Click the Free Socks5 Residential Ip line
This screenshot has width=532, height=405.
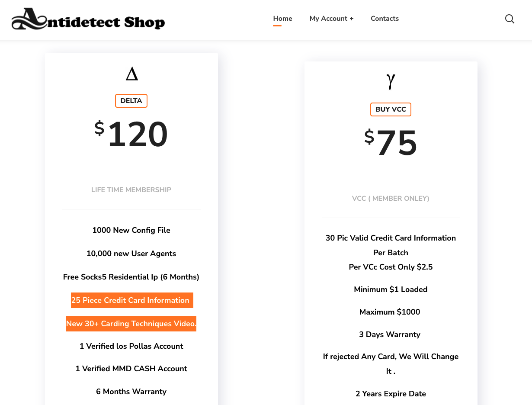131,277
